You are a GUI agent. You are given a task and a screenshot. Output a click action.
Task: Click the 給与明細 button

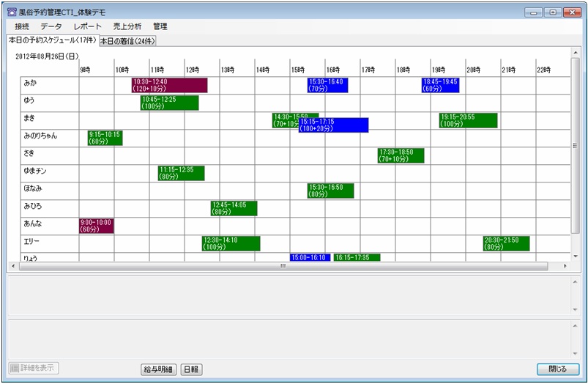[158, 369]
